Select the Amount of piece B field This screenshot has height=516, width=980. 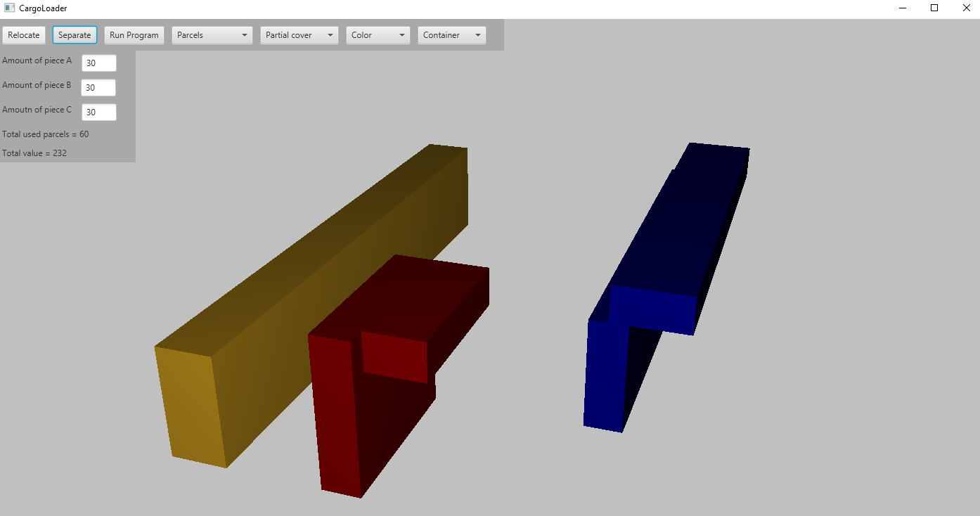(x=98, y=87)
